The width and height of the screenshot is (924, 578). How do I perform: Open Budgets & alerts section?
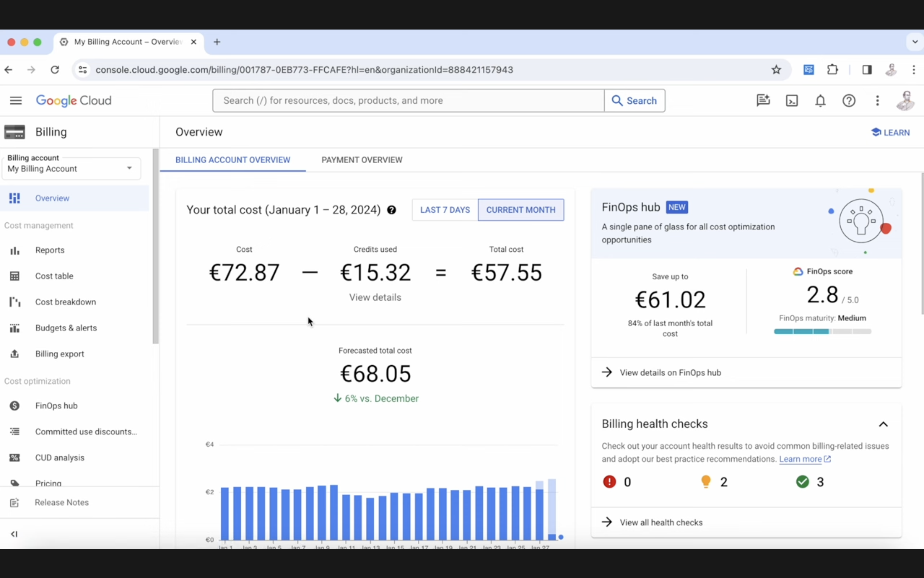pos(66,328)
